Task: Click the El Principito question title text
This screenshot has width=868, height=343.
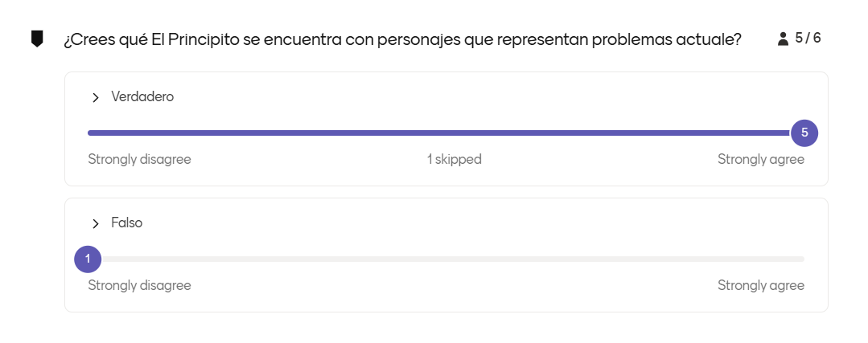Action: 402,39
